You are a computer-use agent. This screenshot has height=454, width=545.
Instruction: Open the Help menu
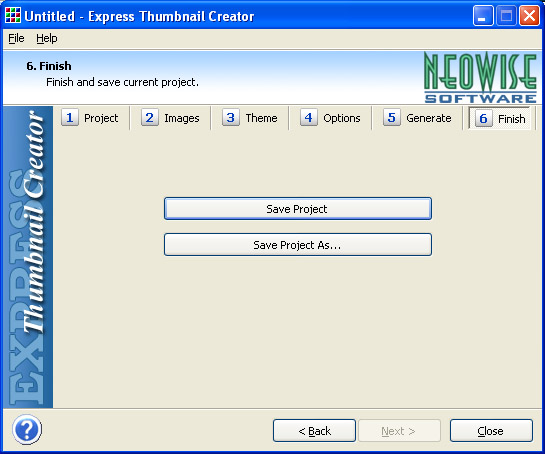(47, 38)
